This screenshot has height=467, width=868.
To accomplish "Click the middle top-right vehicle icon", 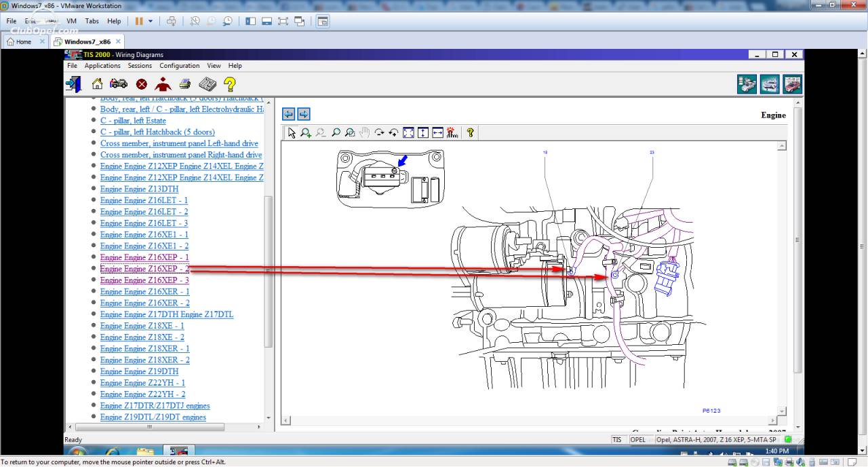I will pos(770,84).
